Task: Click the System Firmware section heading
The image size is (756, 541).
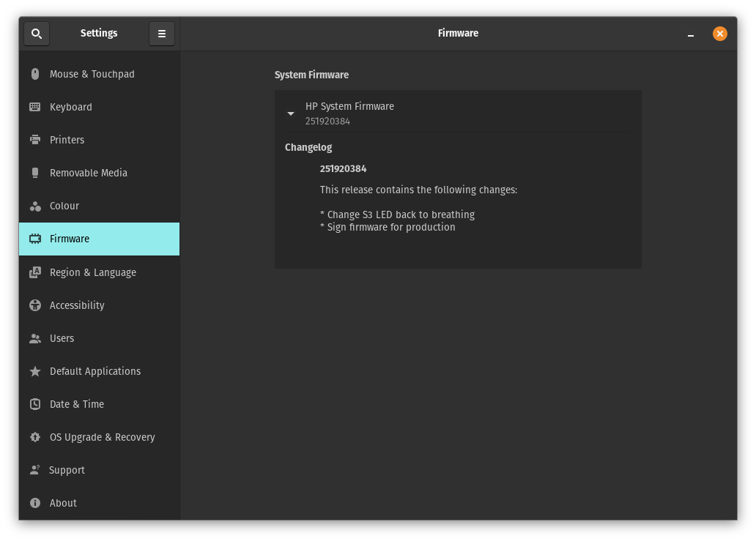Action: (x=311, y=75)
